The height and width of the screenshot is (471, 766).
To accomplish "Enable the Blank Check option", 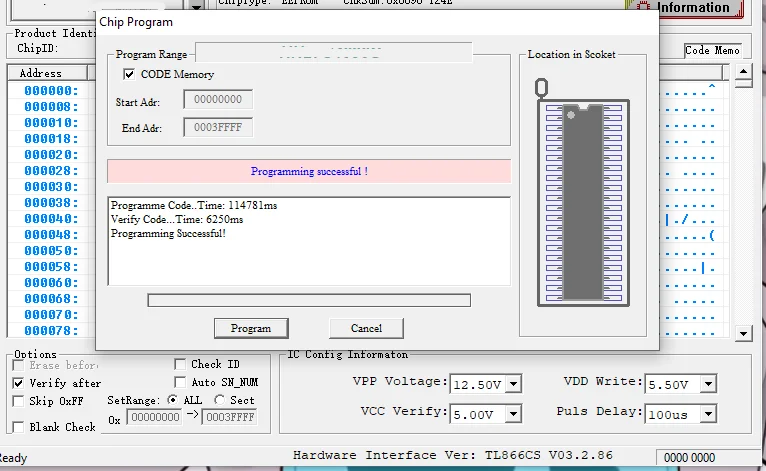I will tap(18, 427).
